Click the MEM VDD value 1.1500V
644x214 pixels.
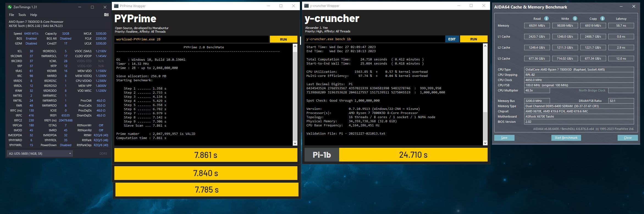point(101,71)
